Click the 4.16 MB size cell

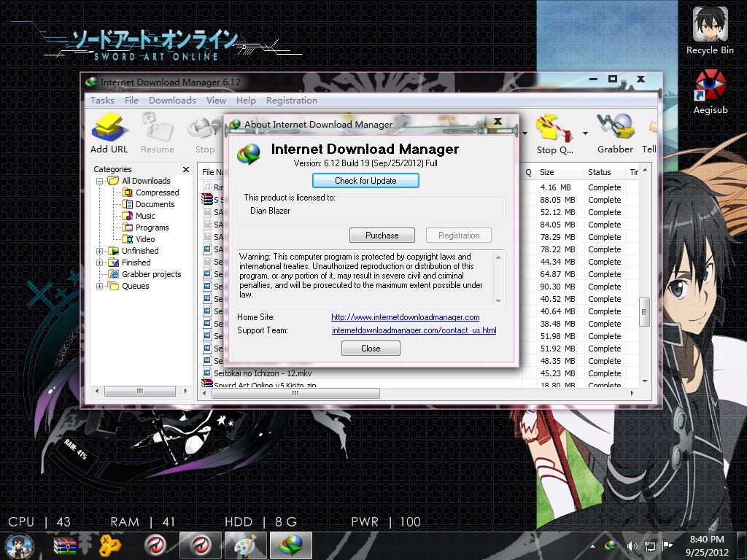[x=555, y=187]
